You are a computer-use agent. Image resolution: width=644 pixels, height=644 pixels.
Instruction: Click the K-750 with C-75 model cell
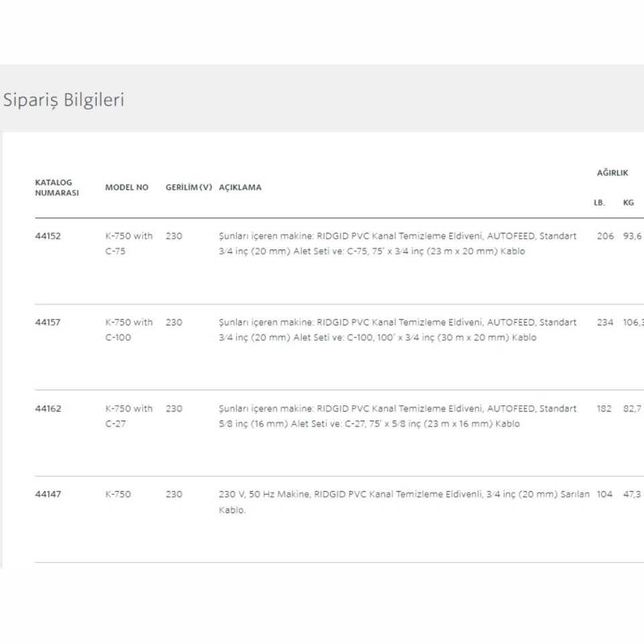pos(129,244)
